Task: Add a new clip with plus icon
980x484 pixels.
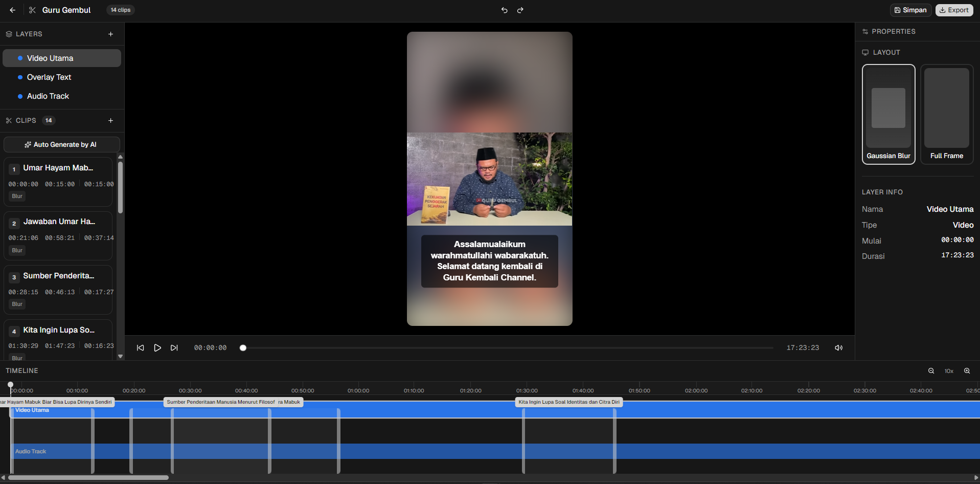Action: point(110,121)
